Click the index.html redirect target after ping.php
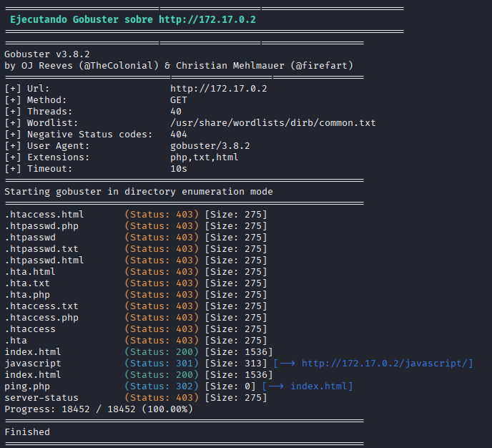The width and height of the screenshot is (492, 448). pyautogui.click(x=321, y=386)
